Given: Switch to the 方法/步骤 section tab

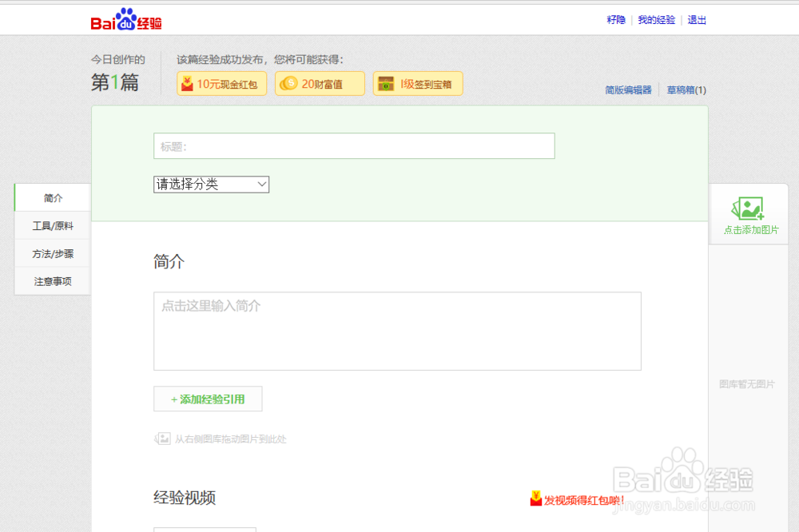Looking at the screenshot, I should coord(51,253).
